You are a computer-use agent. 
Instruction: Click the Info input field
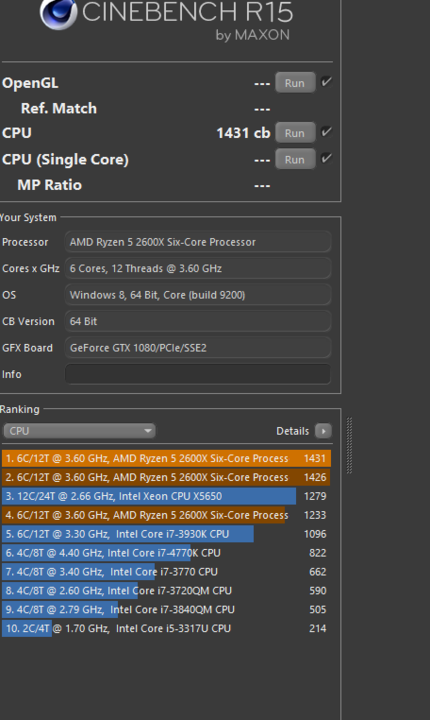198,374
